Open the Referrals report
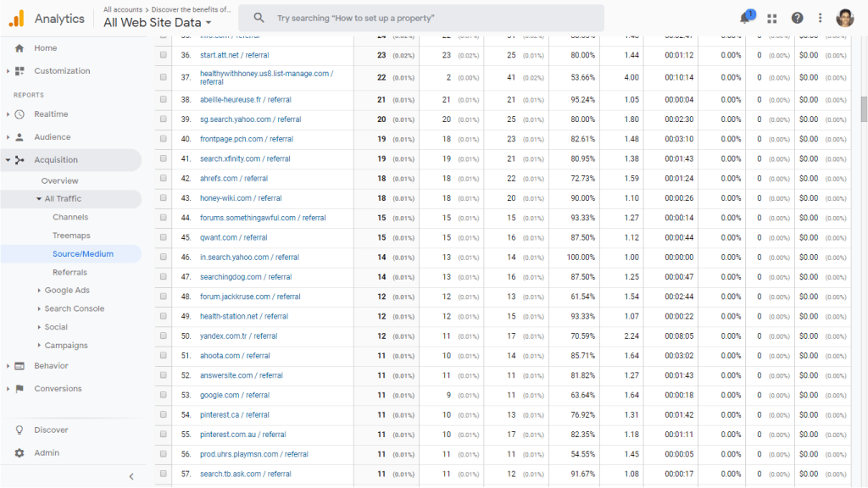This screenshot has width=868, height=488. 70,272
